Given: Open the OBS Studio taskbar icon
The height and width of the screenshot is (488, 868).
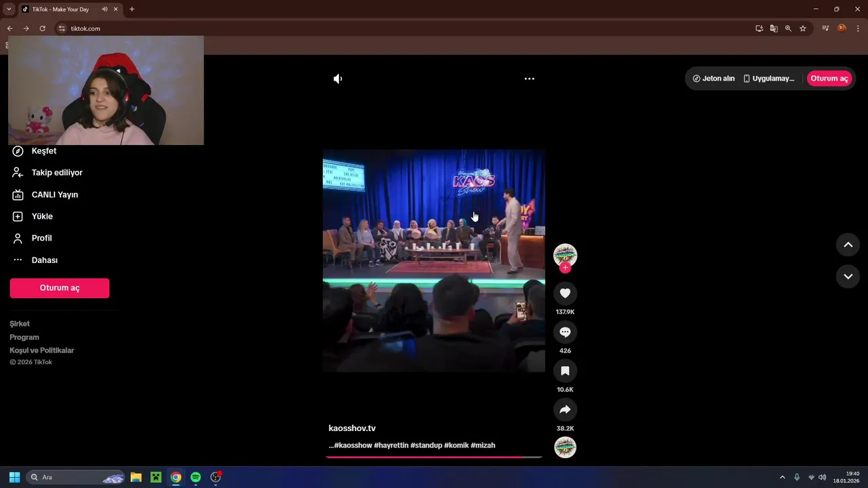Looking at the screenshot, I should pyautogui.click(x=216, y=477).
